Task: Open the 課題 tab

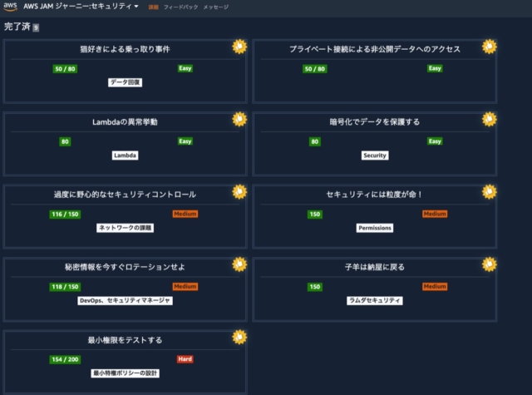Action: pos(153,7)
